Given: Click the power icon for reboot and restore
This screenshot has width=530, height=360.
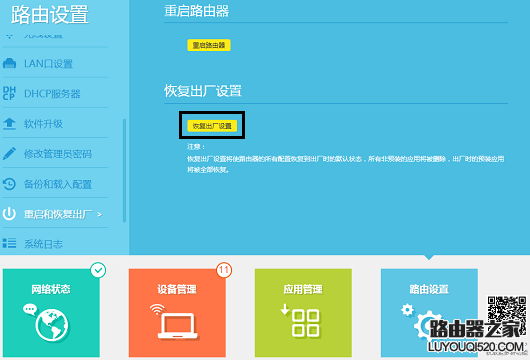Looking at the screenshot, I should 9,214.
